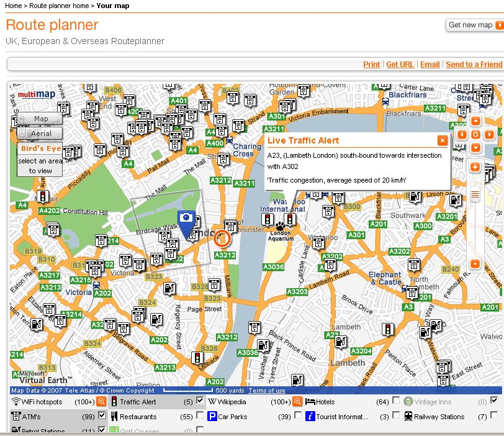
Task: Uncheck the ATM's checkbox
Action: coord(102,415)
